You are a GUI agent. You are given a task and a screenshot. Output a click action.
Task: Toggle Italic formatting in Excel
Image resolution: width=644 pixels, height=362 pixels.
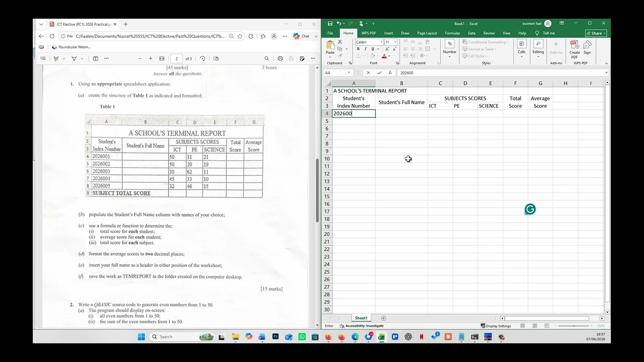tap(365, 49)
